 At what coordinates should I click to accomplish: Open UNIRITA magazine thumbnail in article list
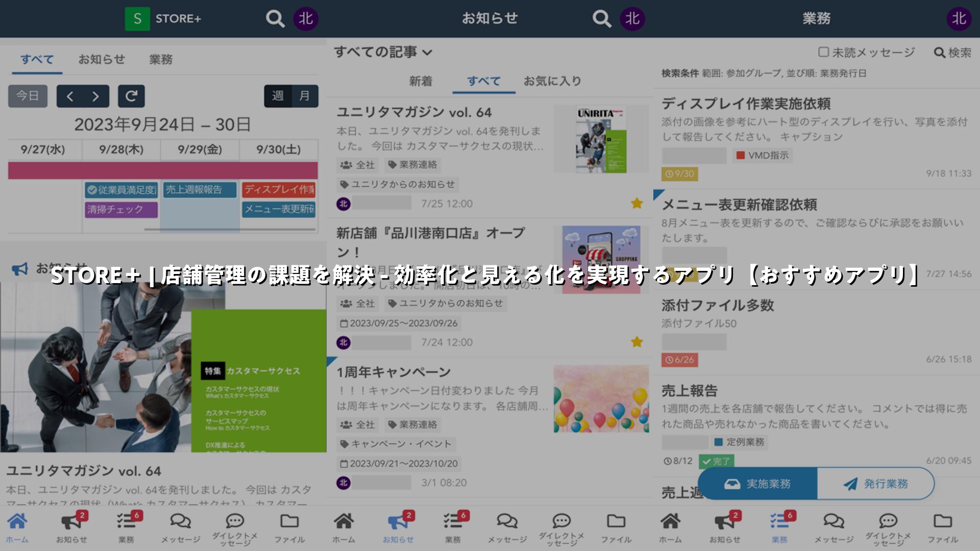pyautogui.click(x=601, y=139)
